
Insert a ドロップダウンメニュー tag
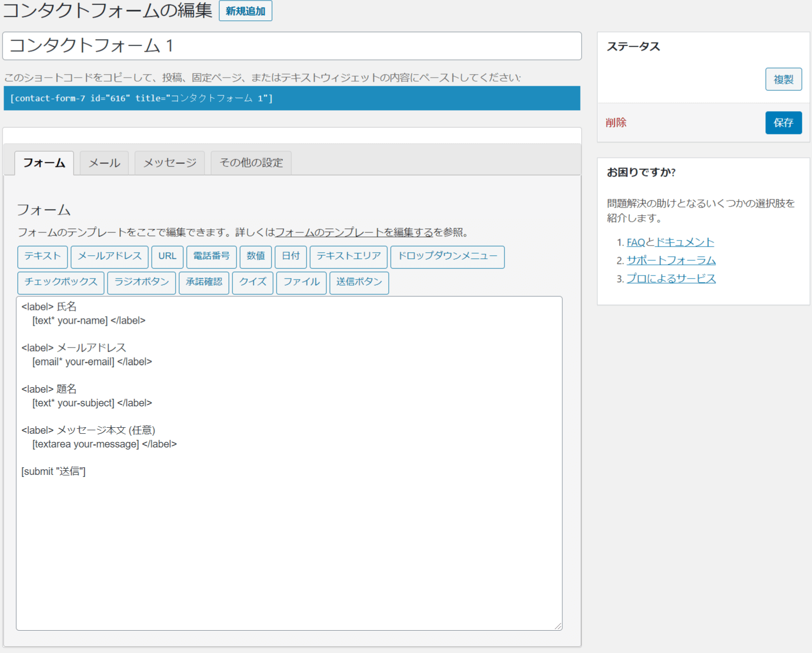(x=448, y=257)
